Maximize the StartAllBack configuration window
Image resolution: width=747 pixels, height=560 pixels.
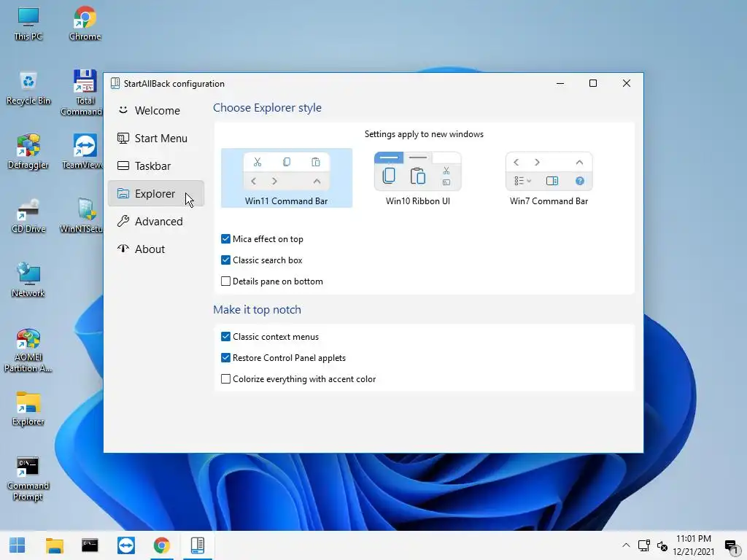(593, 83)
